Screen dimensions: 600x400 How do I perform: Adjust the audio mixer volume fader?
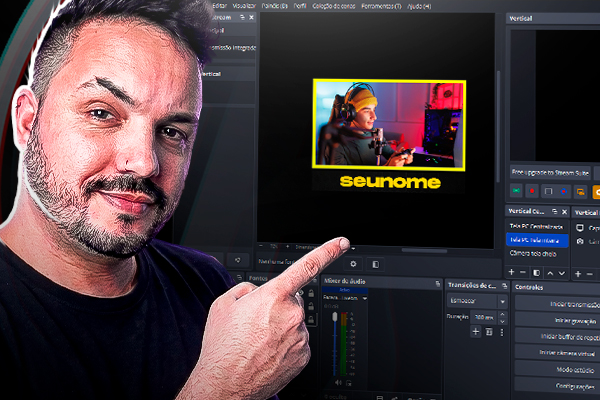pyautogui.click(x=335, y=317)
